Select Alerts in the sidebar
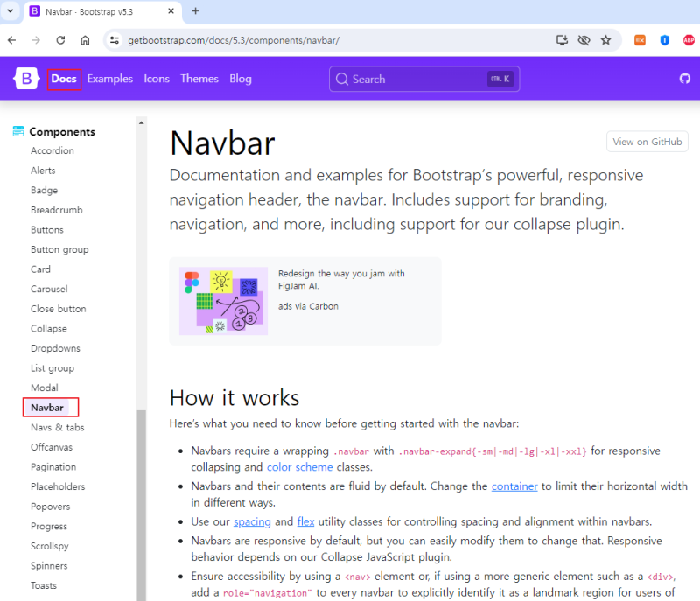700x601 pixels. tap(43, 171)
